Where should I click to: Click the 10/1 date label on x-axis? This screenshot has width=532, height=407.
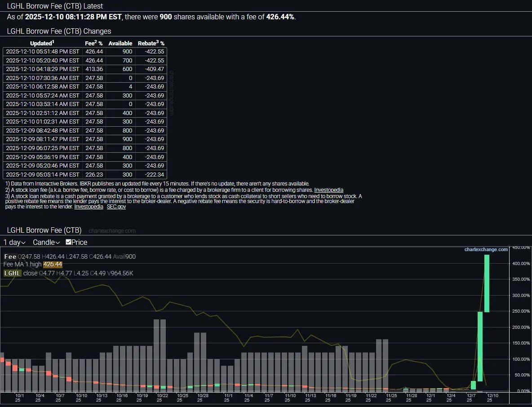pos(19,398)
